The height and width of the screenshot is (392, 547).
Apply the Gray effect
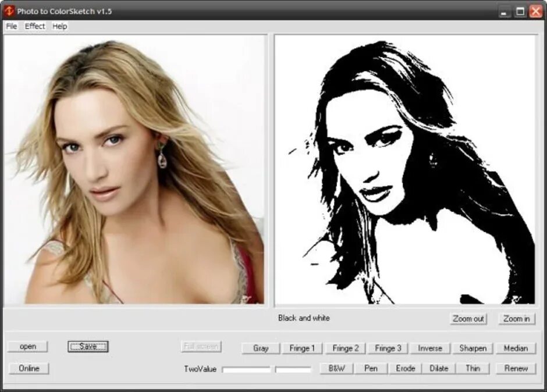261,348
